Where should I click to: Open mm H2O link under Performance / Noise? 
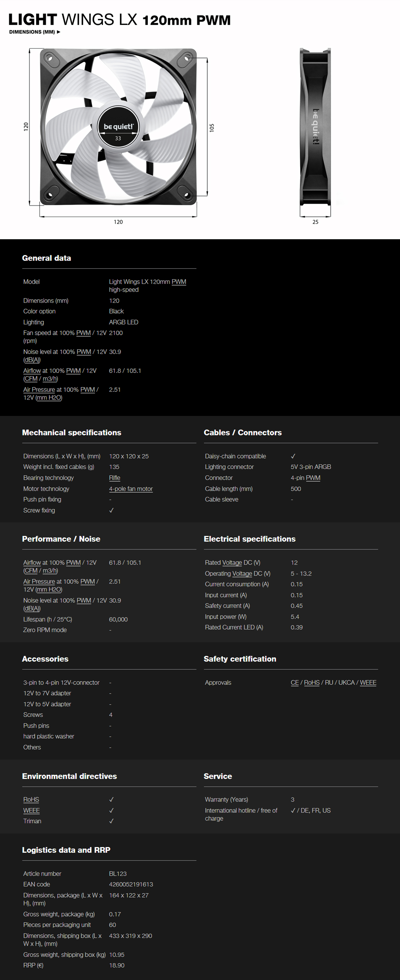(49, 590)
